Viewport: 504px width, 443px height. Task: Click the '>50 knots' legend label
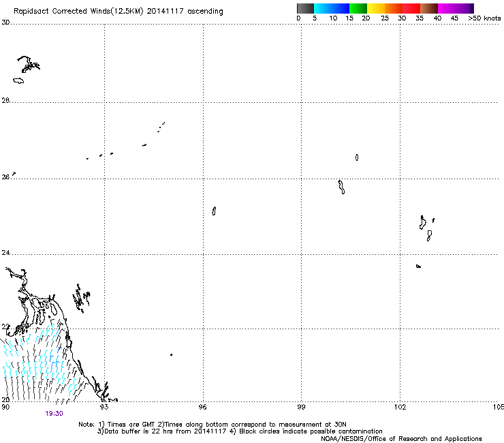(484, 18)
